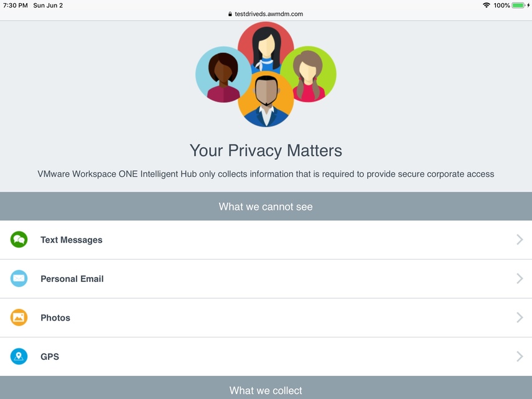
Task: Expand GPS using its right chevron
Action: pos(520,357)
